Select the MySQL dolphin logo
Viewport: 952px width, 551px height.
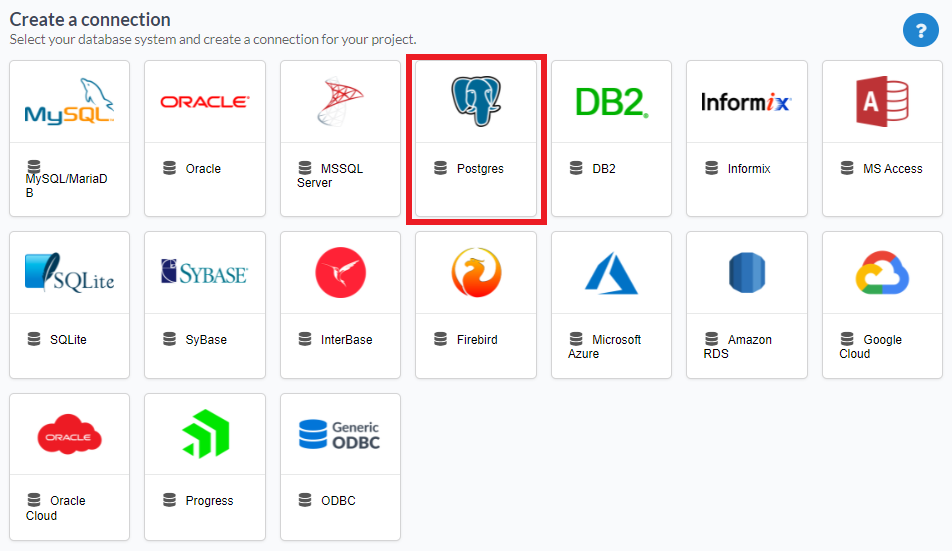coord(69,101)
